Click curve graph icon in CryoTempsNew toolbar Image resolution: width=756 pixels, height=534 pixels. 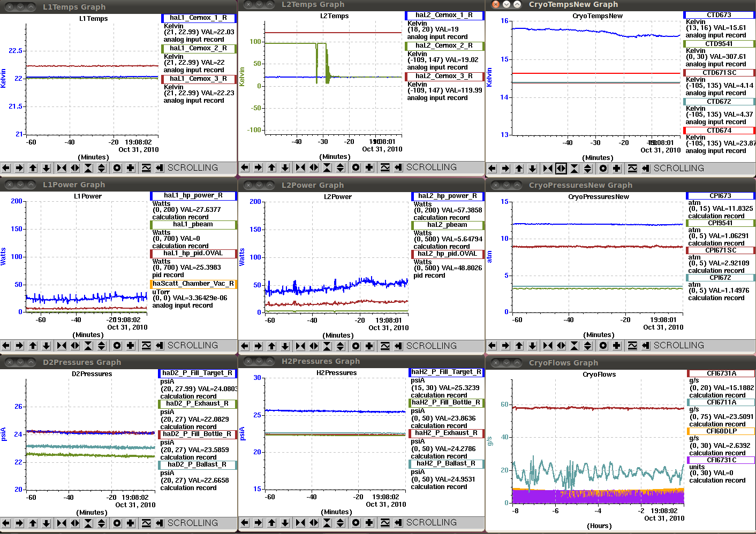click(x=632, y=169)
